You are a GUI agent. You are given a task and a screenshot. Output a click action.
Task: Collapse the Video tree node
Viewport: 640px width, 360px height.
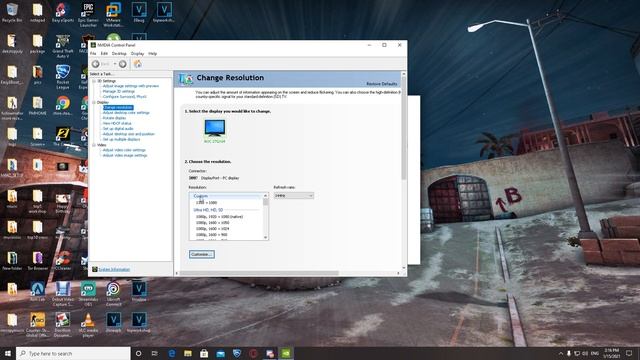pos(94,145)
